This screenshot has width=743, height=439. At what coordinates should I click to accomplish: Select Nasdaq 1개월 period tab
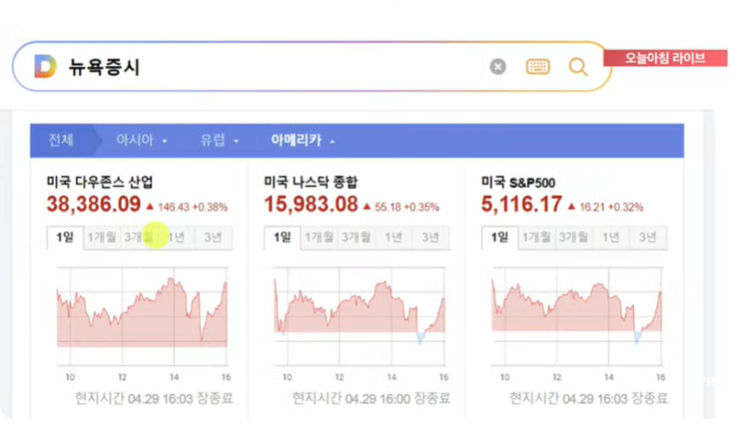point(319,237)
